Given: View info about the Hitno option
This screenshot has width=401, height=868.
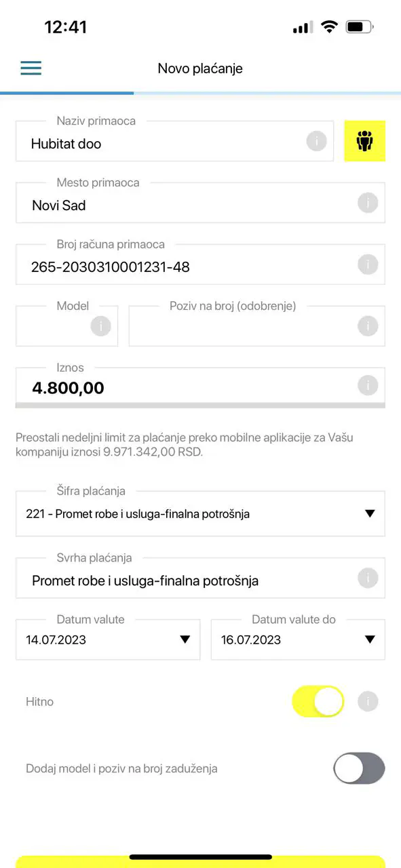Looking at the screenshot, I should pos(367,701).
